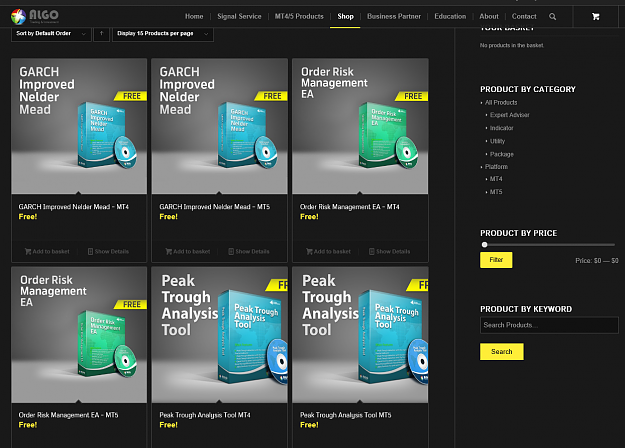Open MT4/5 Products menu item
625x448 pixels.
[x=299, y=16]
